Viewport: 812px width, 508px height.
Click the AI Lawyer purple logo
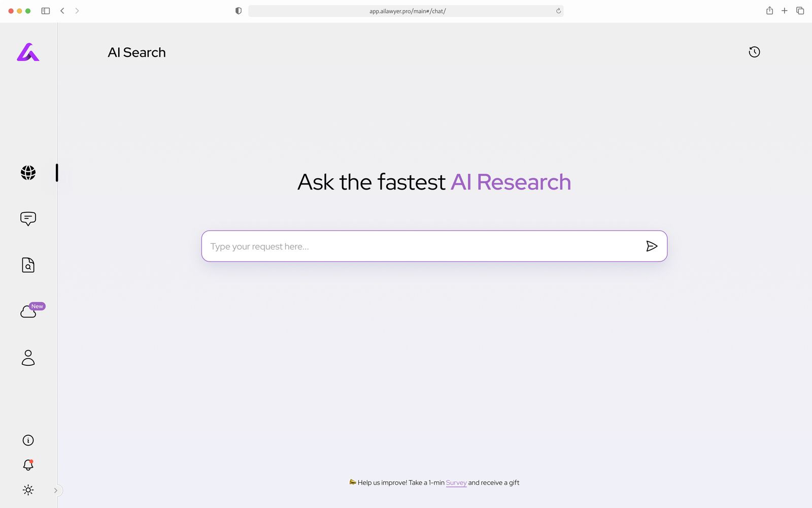tap(28, 52)
